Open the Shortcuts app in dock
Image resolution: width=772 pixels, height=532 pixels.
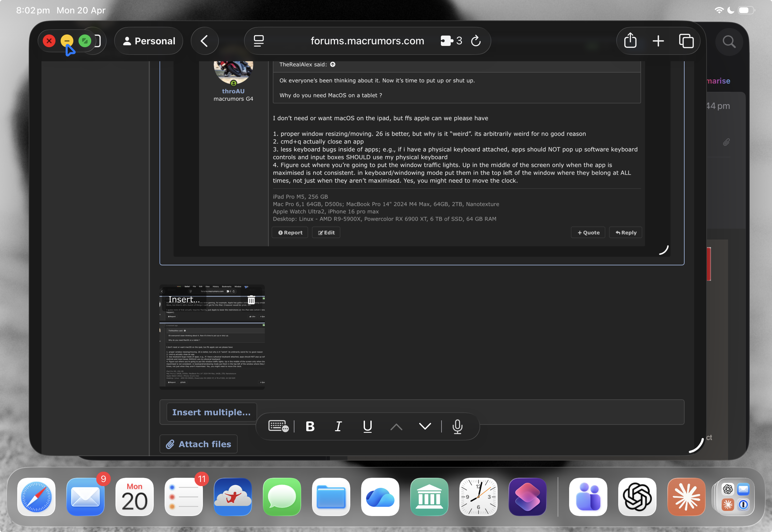pyautogui.click(x=527, y=497)
